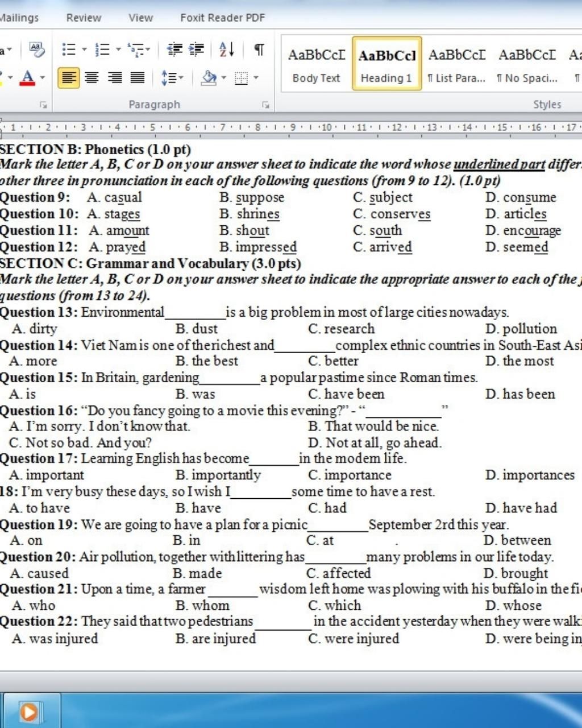Click the 'Question 16:' label
The image size is (582, 728).
[x=38, y=410]
